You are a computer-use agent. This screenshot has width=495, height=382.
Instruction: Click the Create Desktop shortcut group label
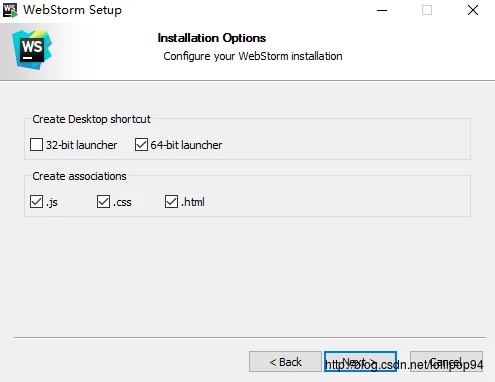(x=91, y=119)
